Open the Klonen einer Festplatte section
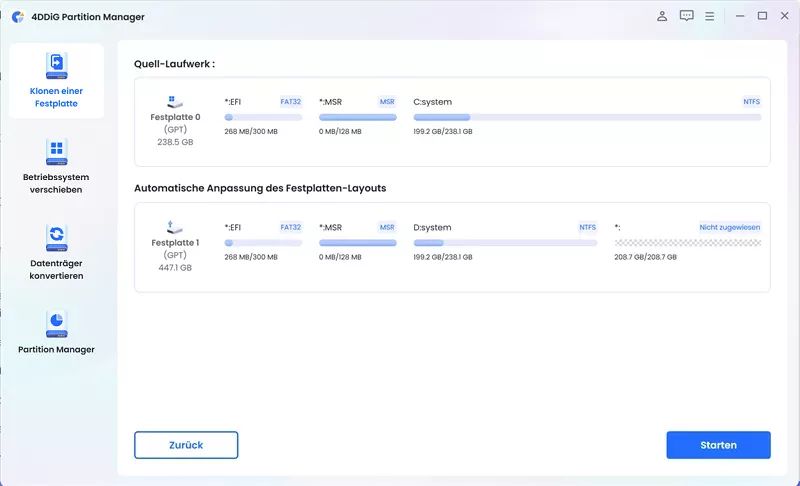800x486 pixels. [56, 81]
